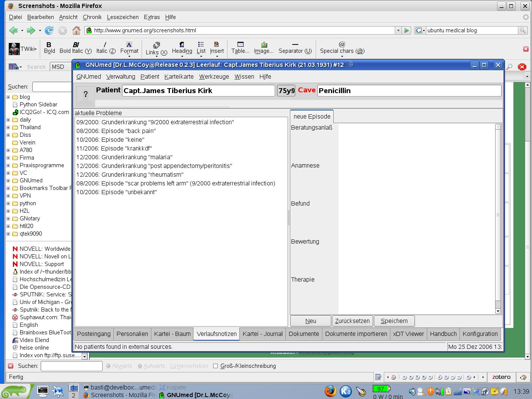Click the Image insert toolbar icon
Image resolution: width=532 pixels, height=399 pixels.
[x=264, y=44]
